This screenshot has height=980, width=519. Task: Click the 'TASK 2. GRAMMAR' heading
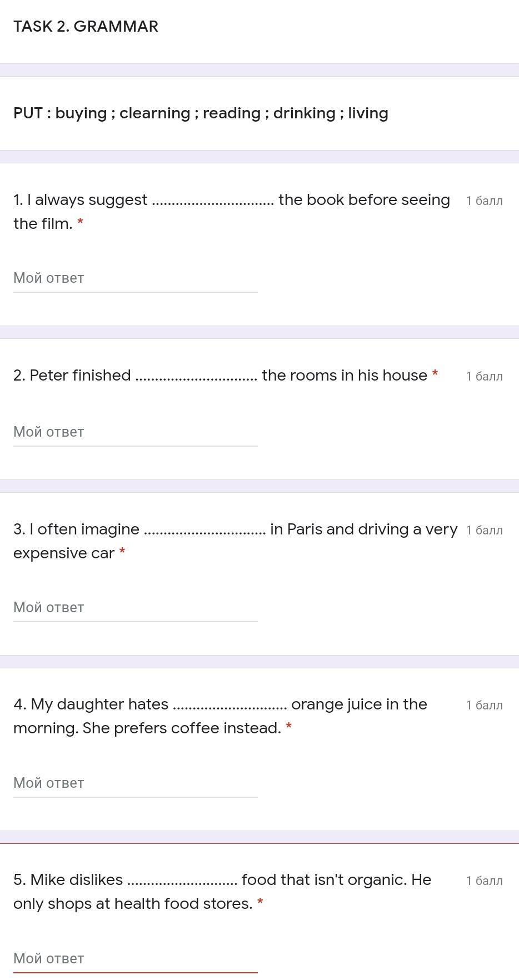tap(86, 27)
